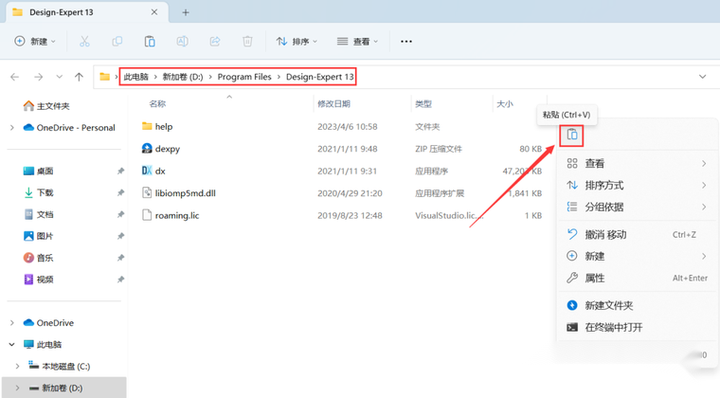The width and height of the screenshot is (720, 398).
Task: Click the Paste icon in context menu
Action: click(572, 135)
